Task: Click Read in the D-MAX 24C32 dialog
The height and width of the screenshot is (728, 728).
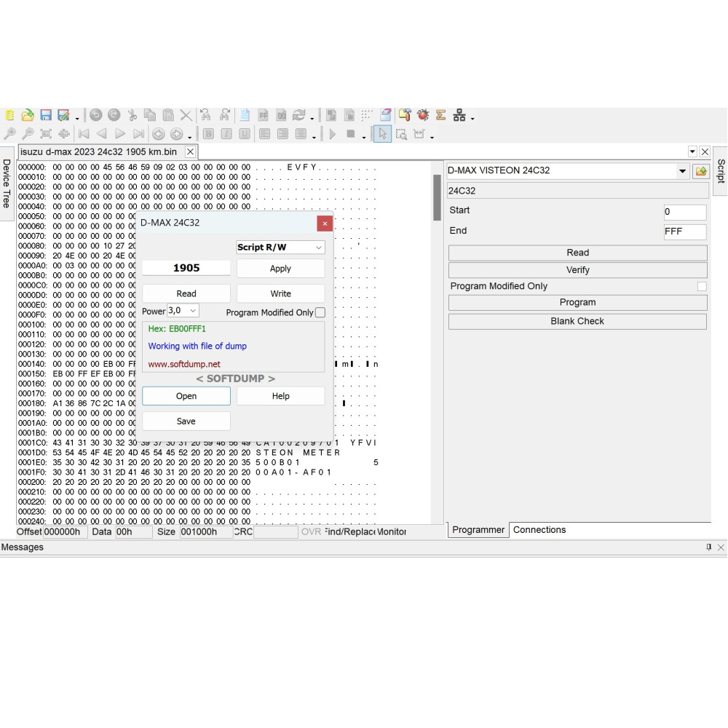Action: coord(186,293)
